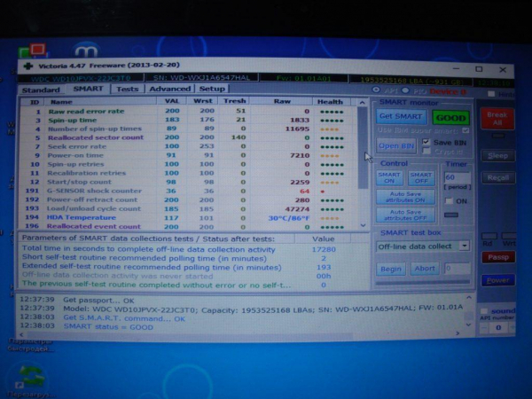Open the Tests tab
The image size is (532, 399).
[x=127, y=89]
